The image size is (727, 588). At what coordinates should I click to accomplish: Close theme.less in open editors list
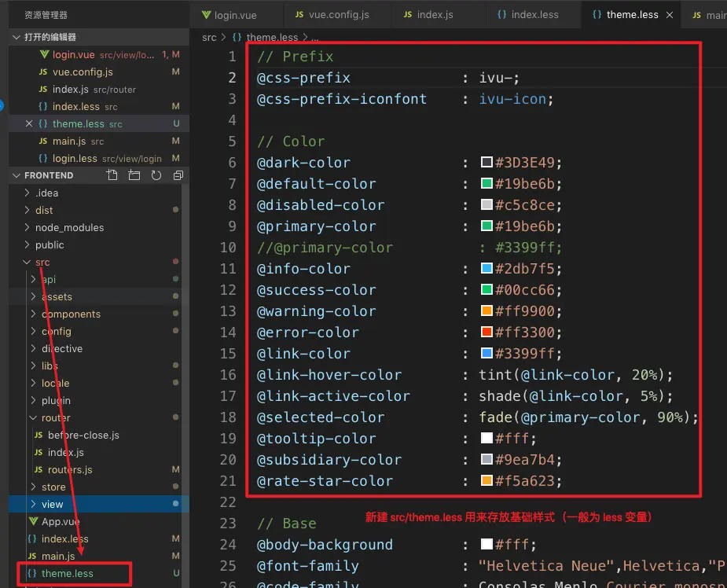click(x=29, y=123)
